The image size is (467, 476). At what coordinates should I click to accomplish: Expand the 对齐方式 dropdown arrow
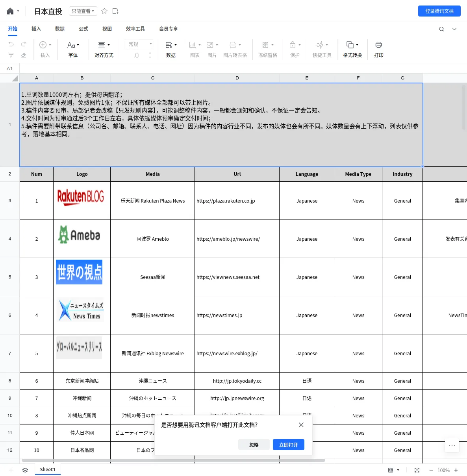[x=109, y=45]
